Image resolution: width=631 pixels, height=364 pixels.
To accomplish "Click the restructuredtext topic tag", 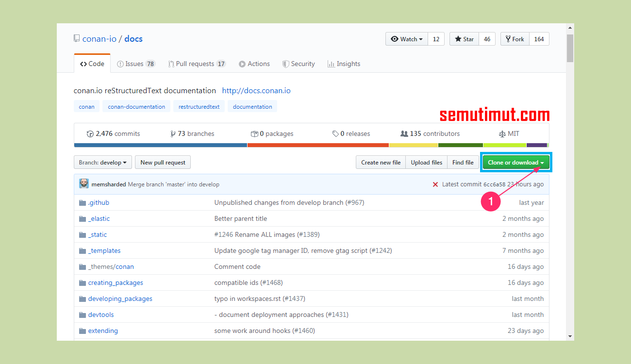I will pyautogui.click(x=199, y=106).
